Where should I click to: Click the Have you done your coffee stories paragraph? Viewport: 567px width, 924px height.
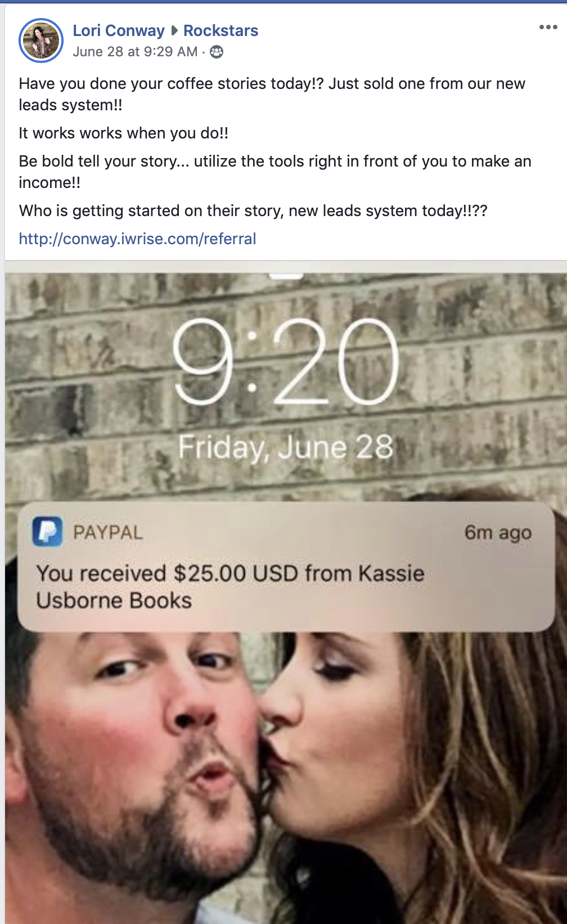[x=272, y=94]
